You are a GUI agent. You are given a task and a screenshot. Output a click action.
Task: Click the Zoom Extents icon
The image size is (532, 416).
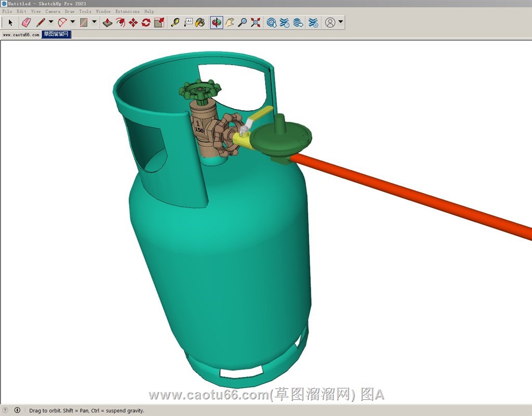click(256, 22)
